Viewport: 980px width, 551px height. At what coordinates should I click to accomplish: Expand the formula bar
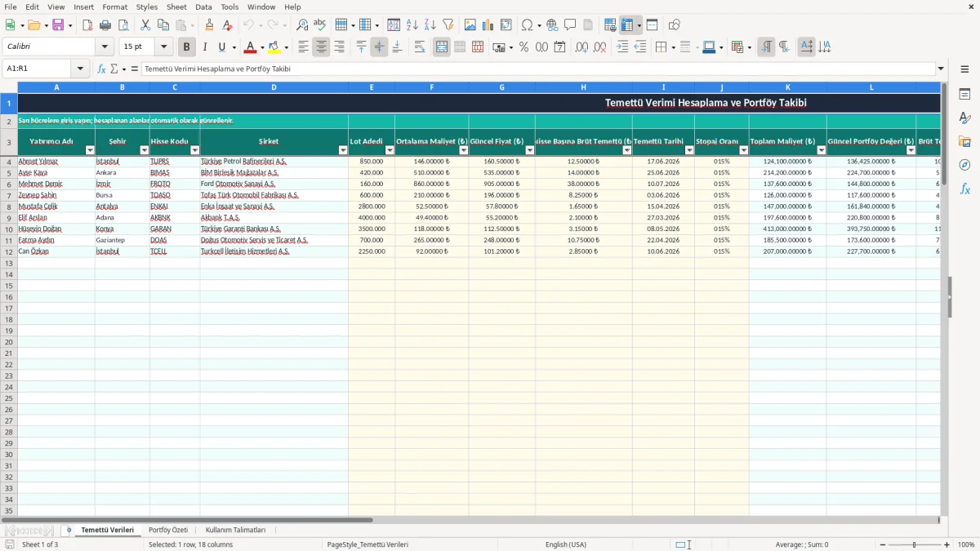(x=941, y=69)
